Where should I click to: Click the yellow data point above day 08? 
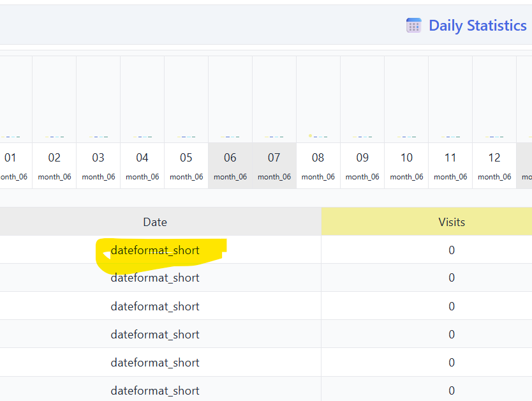(x=310, y=135)
